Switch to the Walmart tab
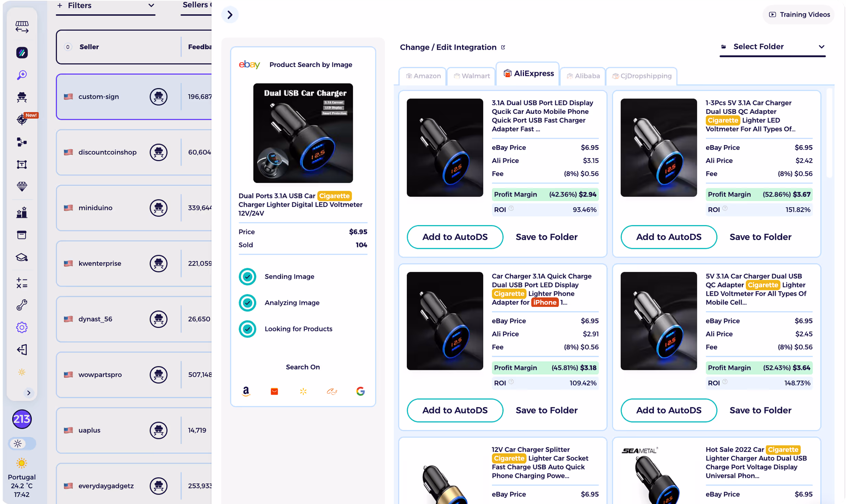The width and height of the screenshot is (846, 504). (471, 76)
